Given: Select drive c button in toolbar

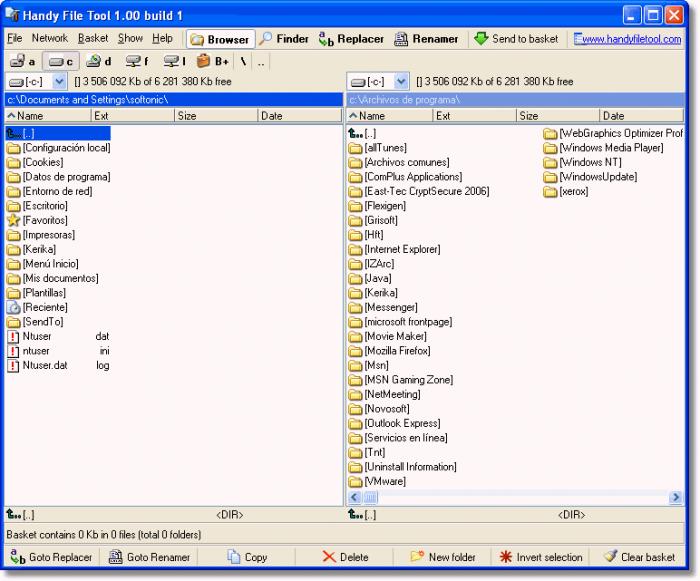Looking at the screenshot, I should (61, 61).
